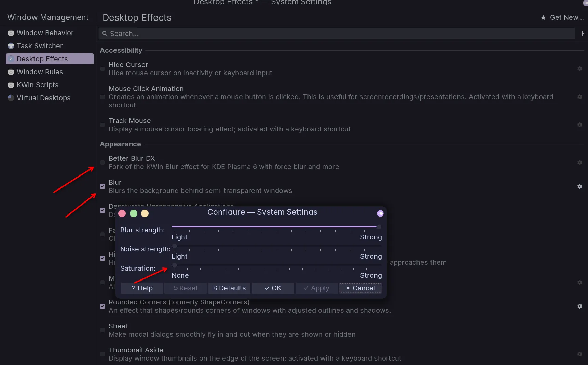Adjust the Saturation slider
Viewport: 588px width, 365px height.
click(x=276, y=265)
